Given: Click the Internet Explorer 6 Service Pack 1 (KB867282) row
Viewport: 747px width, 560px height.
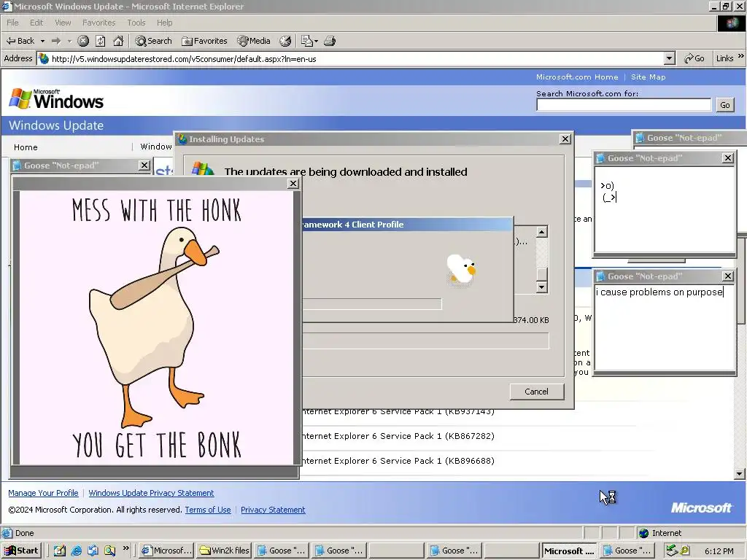Looking at the screenshot, I should 399,436.
